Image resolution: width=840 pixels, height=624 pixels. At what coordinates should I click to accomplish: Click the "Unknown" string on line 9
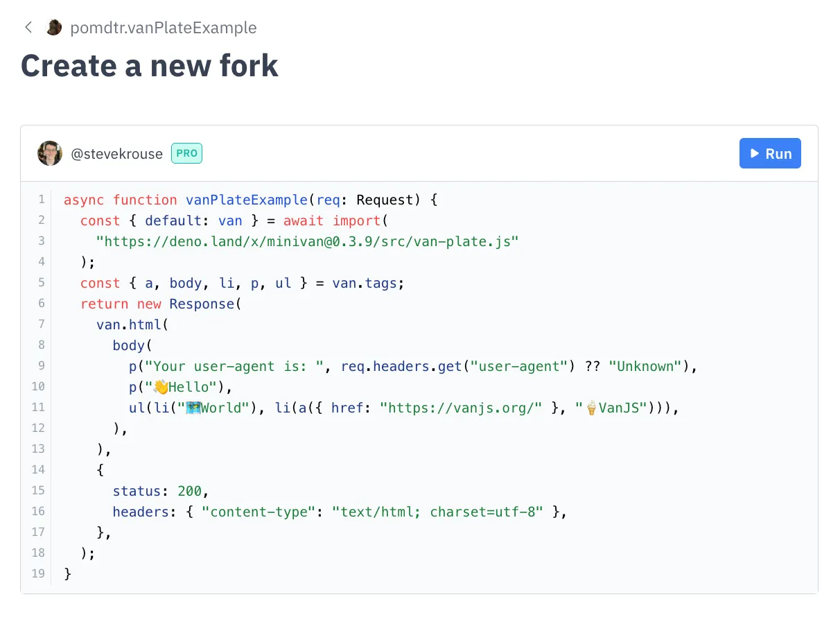coord(645,366)
